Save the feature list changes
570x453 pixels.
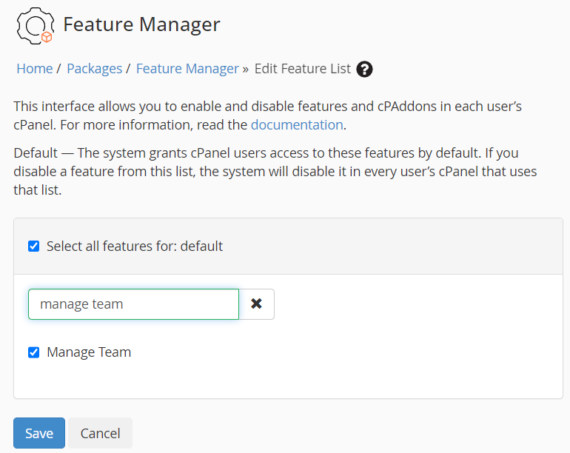[x=39, y=433]
